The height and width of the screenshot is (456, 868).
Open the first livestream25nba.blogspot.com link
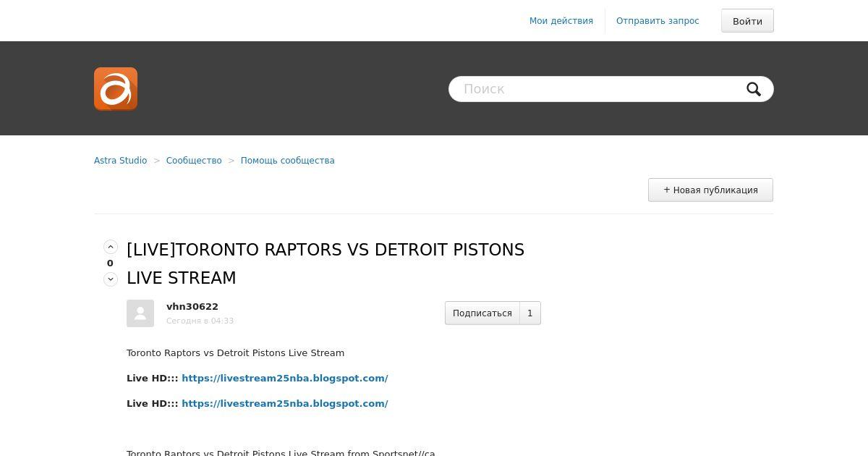[x=285, y=378]
